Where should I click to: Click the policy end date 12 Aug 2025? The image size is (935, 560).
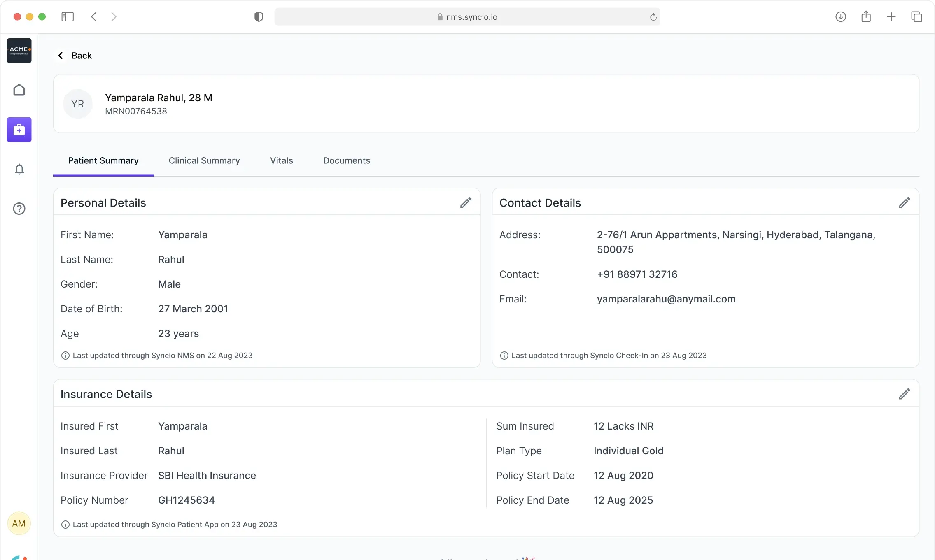[623, 500]
